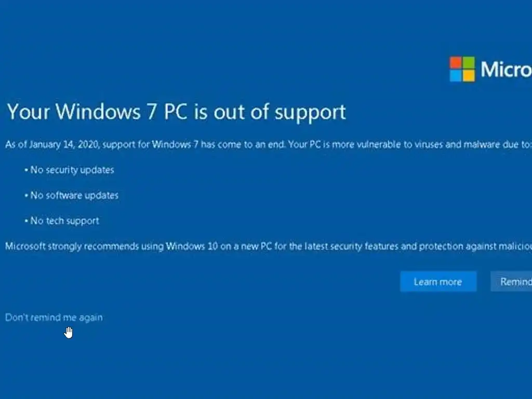Click 'support for Windows 7 has come to an end'
The height and width of the screenshot is (399, 532).
(194, 144)
